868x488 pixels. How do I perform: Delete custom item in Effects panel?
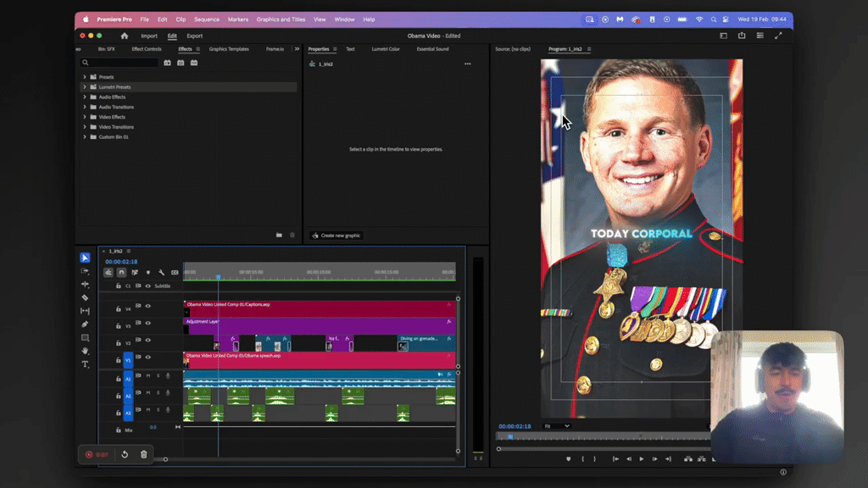tap(292, 236)
